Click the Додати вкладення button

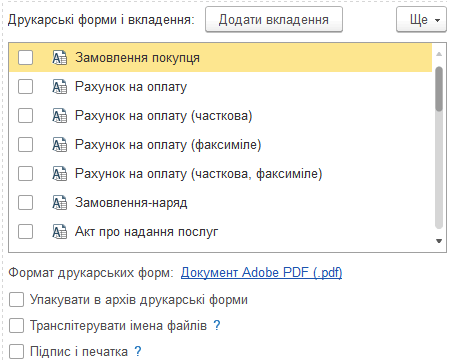click(x=274, y=20)
